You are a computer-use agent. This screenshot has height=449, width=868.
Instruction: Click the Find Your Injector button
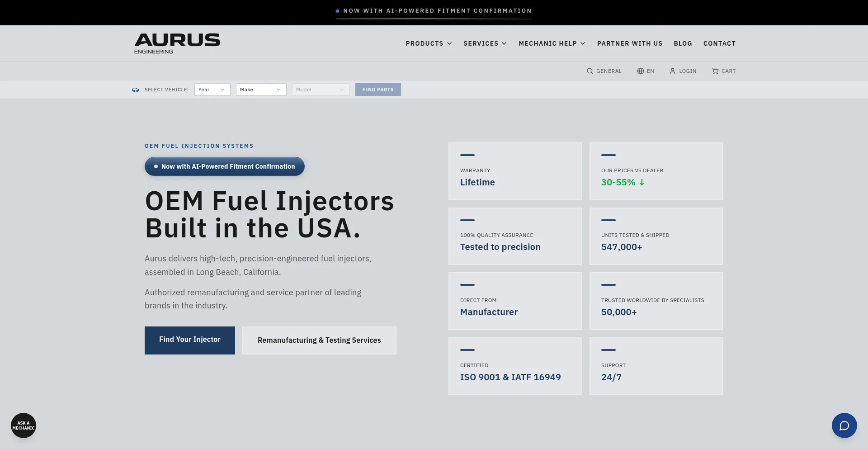pos(190,340)
